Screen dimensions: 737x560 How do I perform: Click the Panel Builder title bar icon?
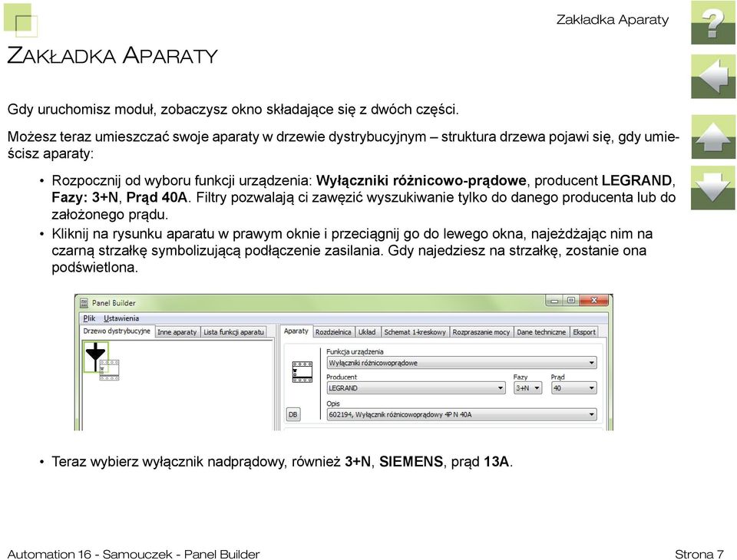coord(84,303)
